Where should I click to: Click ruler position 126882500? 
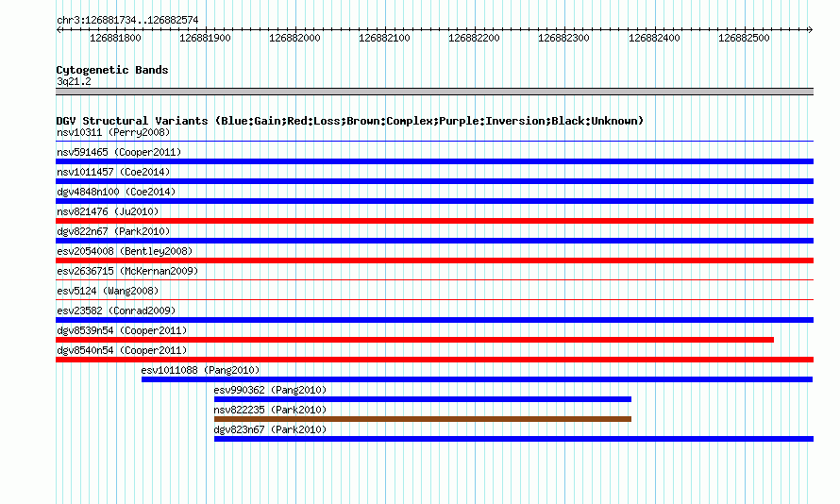click(x=744, y=38)
